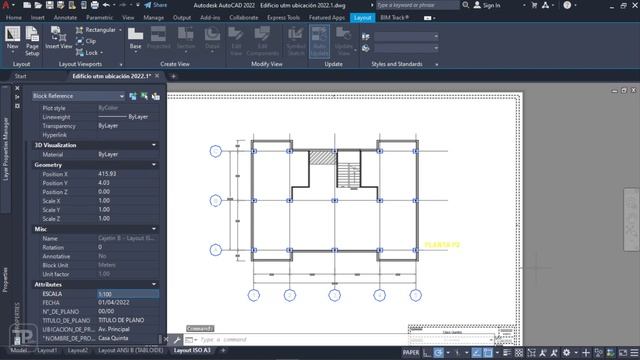Switch to the Layout2 tab

click(78, 350)
